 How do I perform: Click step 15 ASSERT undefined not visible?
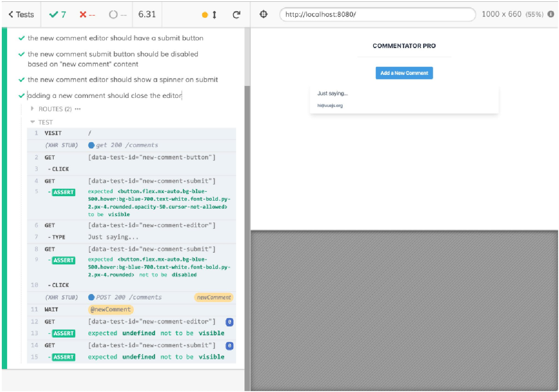pyautogui.click(x=131, y=357)
